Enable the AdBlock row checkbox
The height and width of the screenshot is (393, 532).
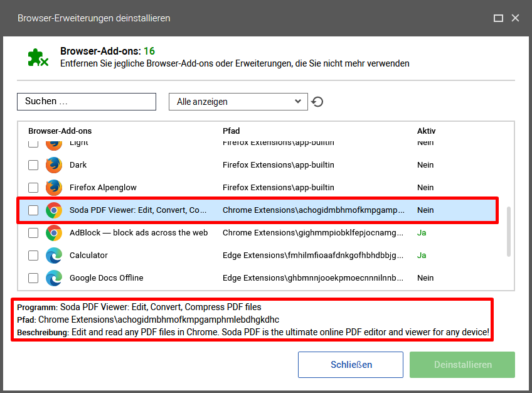pos(33,233)
